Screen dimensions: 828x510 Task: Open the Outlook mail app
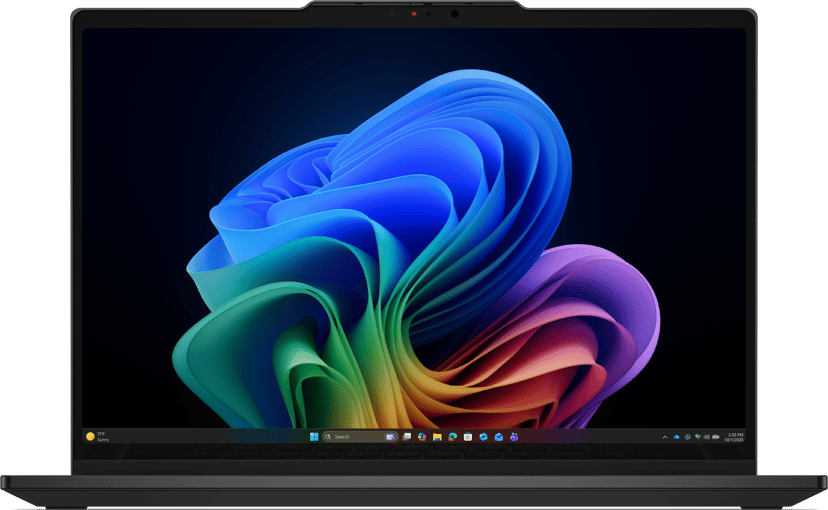pos(498,437)
